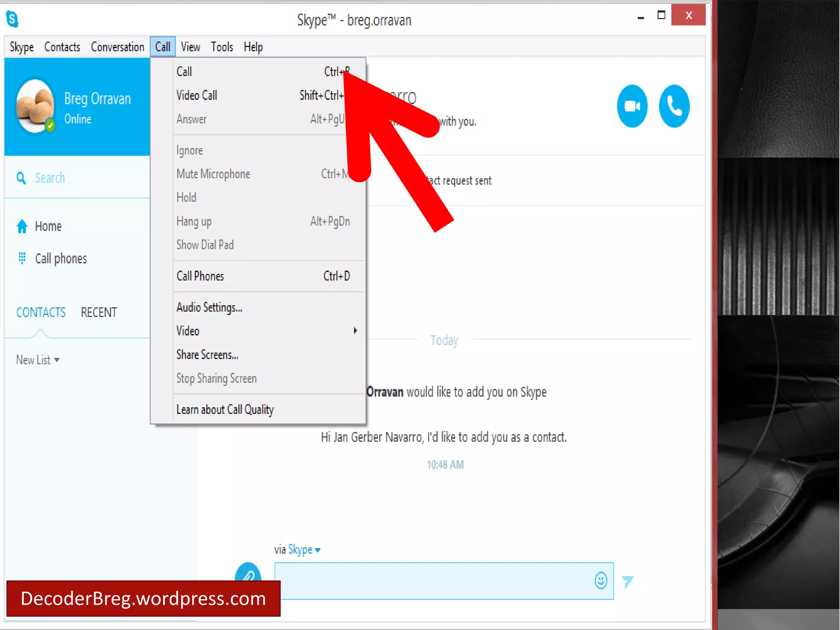Click Mute Microphone menu entry
The width and height of the screenshot is (840, 630).
258,174
